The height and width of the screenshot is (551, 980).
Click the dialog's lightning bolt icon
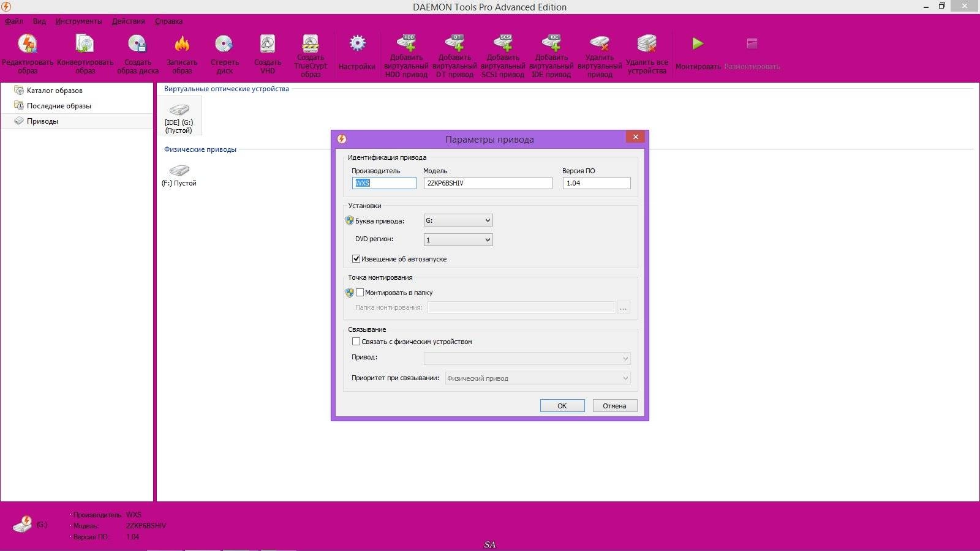342,139
